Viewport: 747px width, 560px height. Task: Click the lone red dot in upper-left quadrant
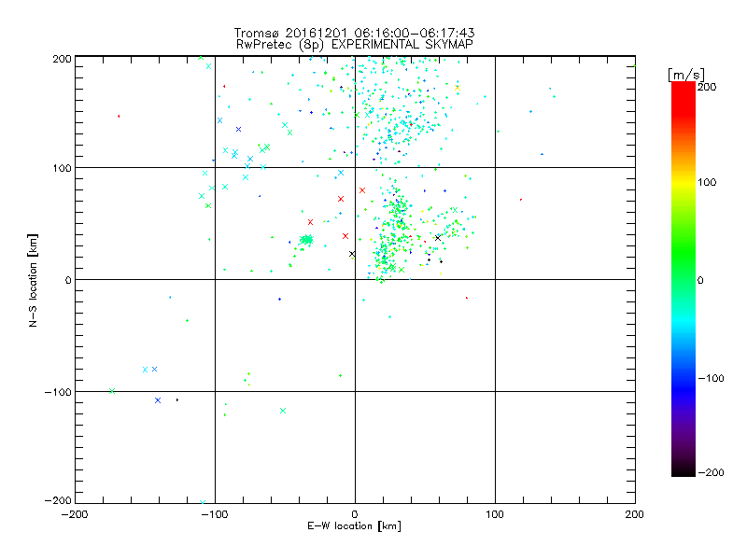pyautogui.click(x=119, y=116)
